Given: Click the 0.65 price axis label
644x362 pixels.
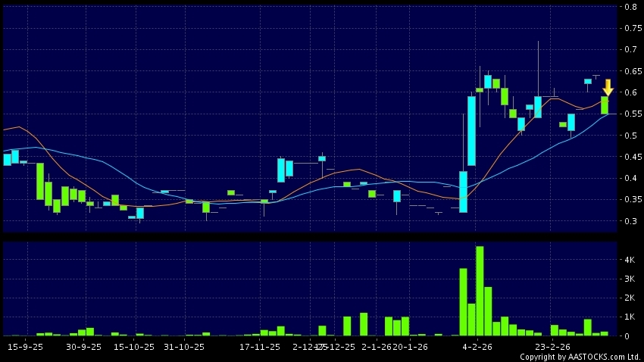Looking at the screenshot, I should [x=630, y=71].
